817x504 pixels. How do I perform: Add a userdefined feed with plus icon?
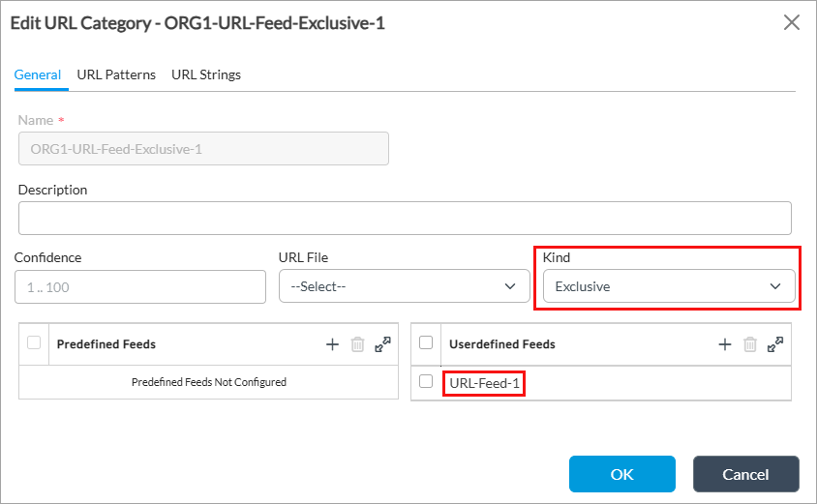pyautogui.click(x=724, y=344)
